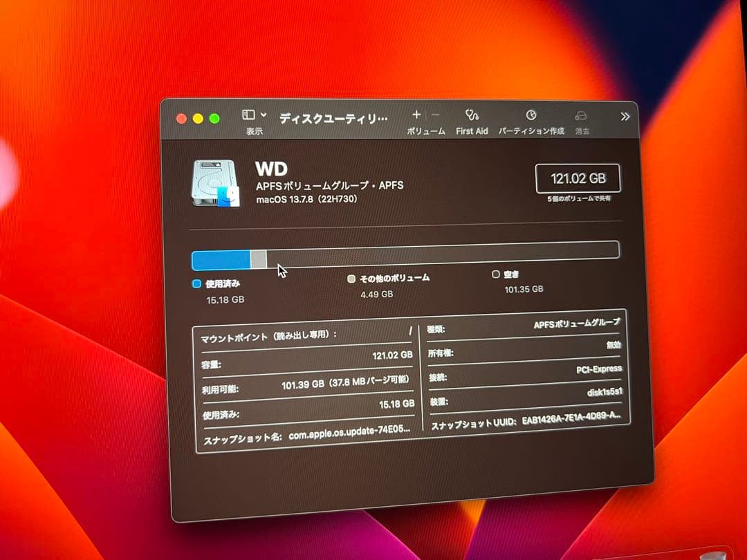Viewport: 747px width, 560px height.
Task: Minimize the window with yellow button
Action: (198, 119)
